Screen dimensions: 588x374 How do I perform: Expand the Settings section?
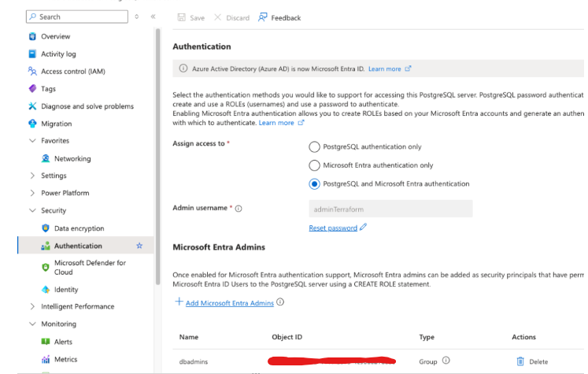[x=32, y=176]
